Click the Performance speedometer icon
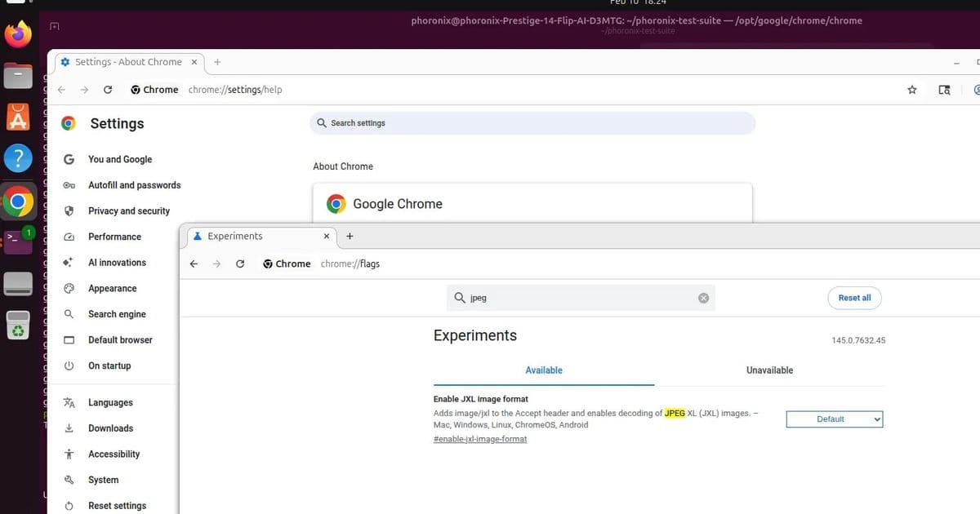Image resolution: width=980 pixels, height=514 pixels. click(x=70, y=237)
